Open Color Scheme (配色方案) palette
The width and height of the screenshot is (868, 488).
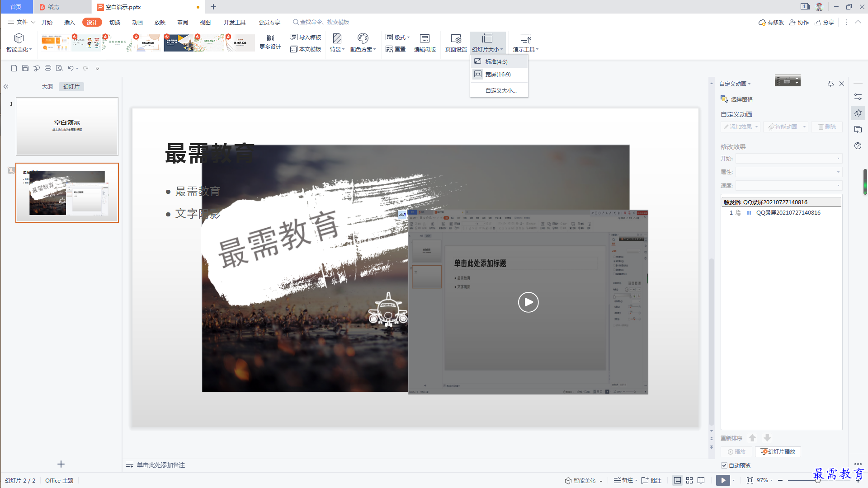363,43
